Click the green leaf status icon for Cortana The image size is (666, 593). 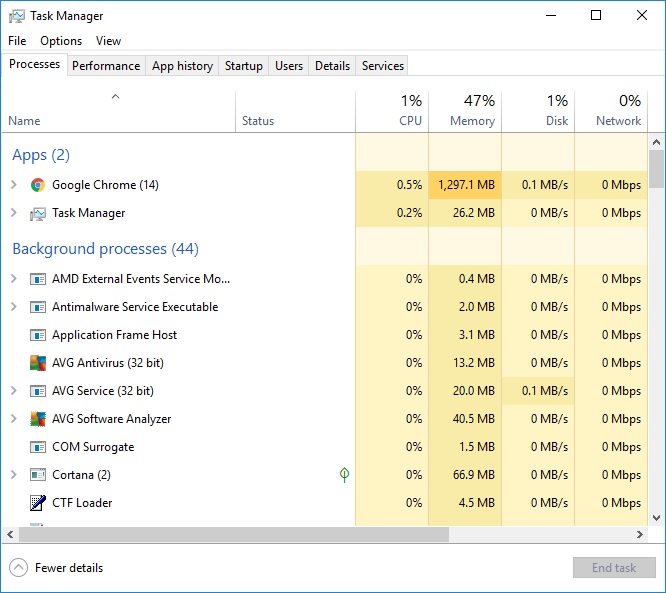click(x=344, y=475)
